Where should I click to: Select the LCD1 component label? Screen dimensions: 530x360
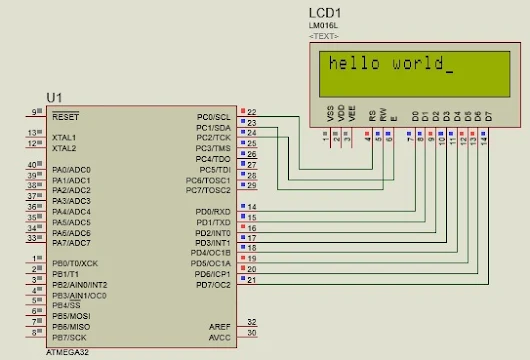click(325, 13)
